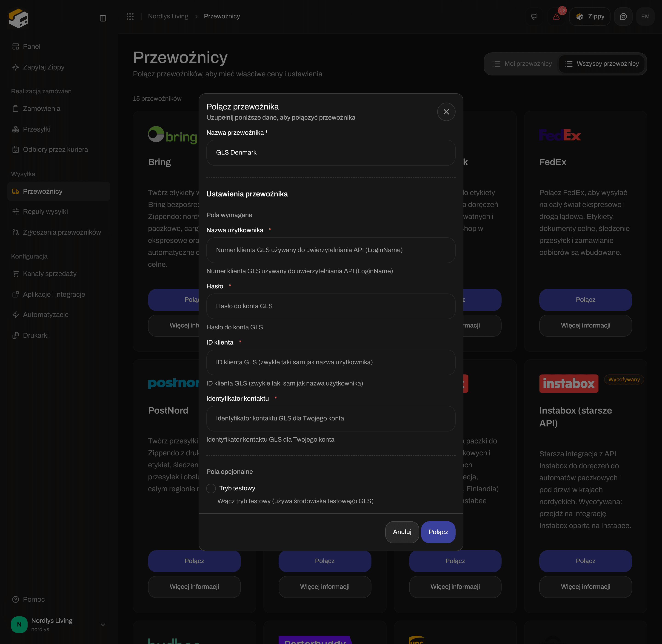This screenshot has width=662, height=644.
Task: Click the Nazwa przewoźnika field with GLS Denmark
Action: pos(331,152)
